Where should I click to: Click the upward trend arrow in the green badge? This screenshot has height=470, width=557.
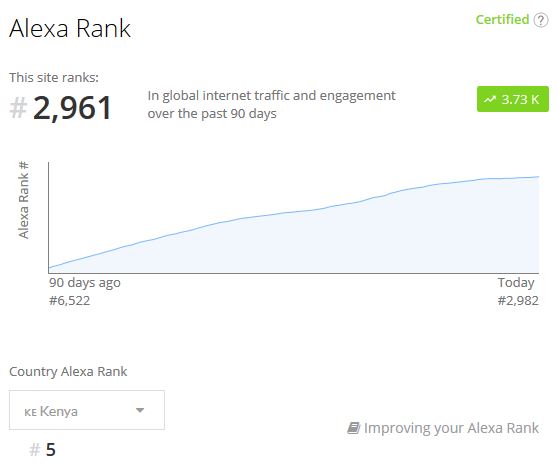tap(490, 99)
